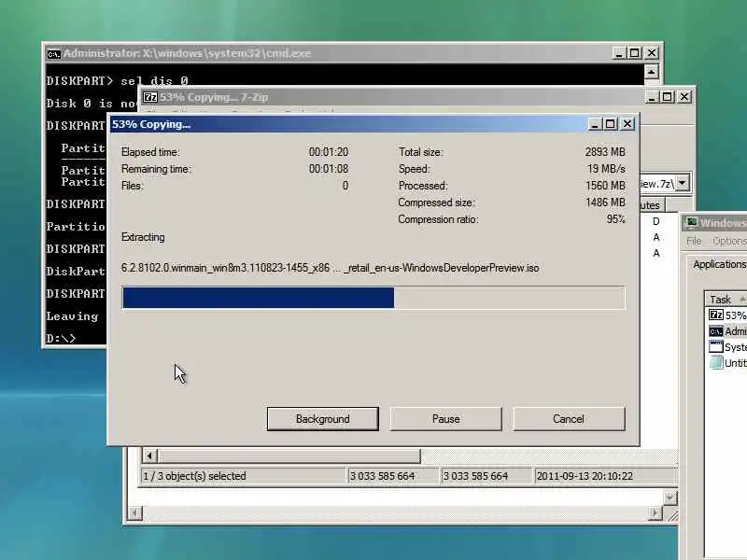747x560 pixels.
Task: Click the '1 / 3 object(s) selected' status
Action: tap(243, 476)
